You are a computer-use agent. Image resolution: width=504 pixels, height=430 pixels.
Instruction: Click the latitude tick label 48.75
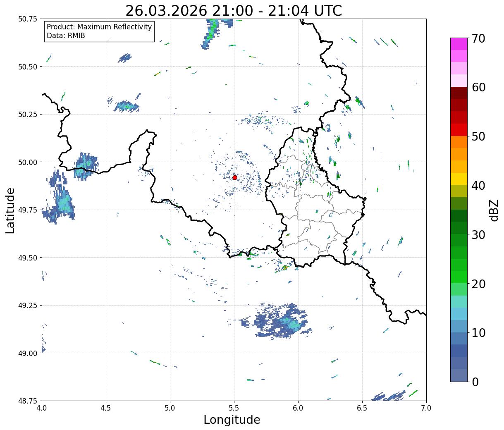click(x=28, y=401)
